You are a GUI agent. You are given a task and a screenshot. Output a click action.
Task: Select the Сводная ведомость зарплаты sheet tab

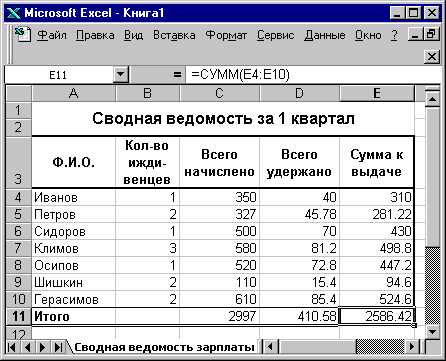tap(164, 347)
